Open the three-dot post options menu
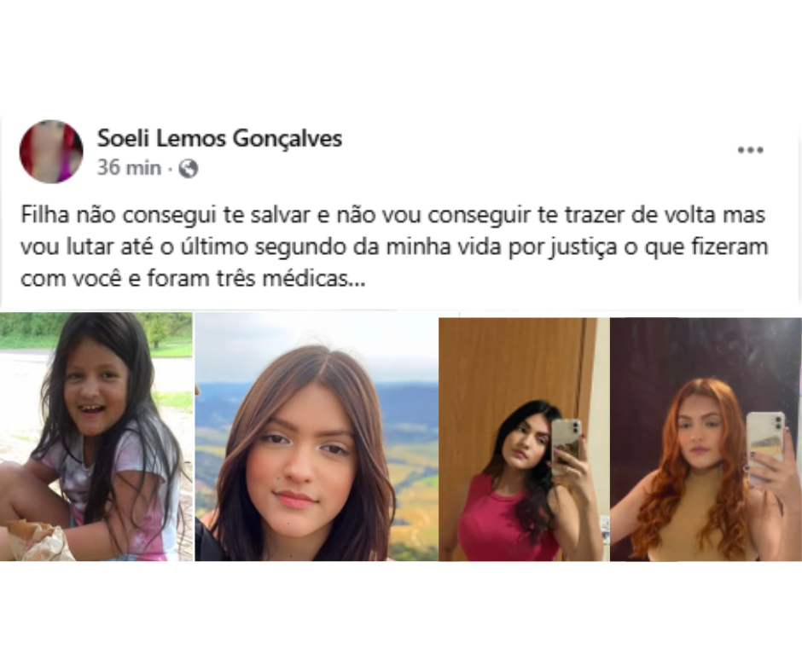The width and height of the screenshot is (802, 672). pyautogui.click(x=750, y=150)
